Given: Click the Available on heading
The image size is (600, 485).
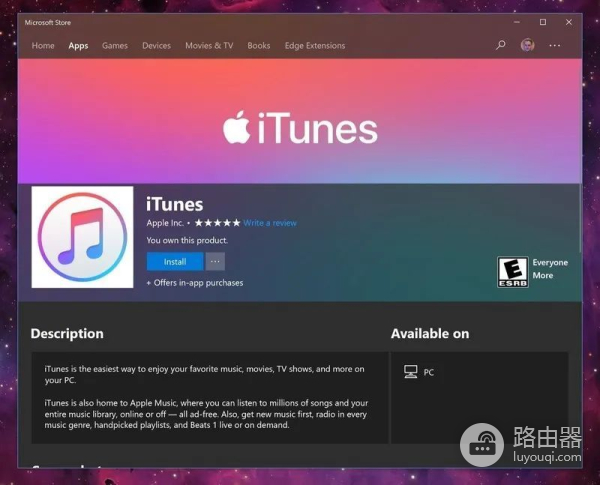Looking at the screenshot, I should click(x=430, y=333).
